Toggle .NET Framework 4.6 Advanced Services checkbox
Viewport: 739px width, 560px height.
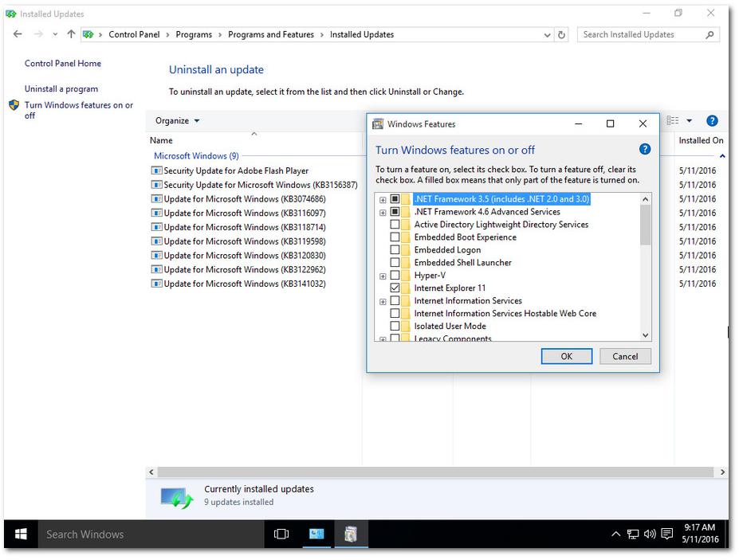click(x=395, y=212)
